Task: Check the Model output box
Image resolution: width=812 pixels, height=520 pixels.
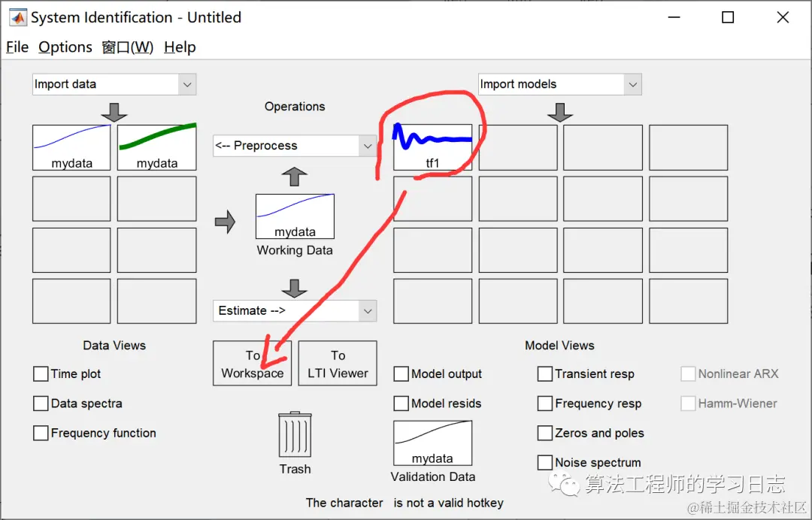Action: pyautogui.click(x=401, y=373)
